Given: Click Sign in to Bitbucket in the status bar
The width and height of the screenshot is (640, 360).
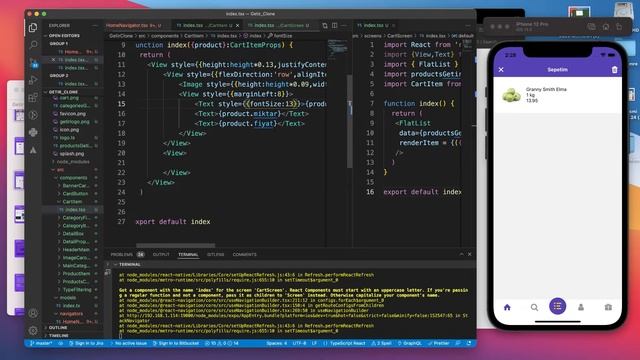Looking at the screenshot, I should (x=176, y=343).
